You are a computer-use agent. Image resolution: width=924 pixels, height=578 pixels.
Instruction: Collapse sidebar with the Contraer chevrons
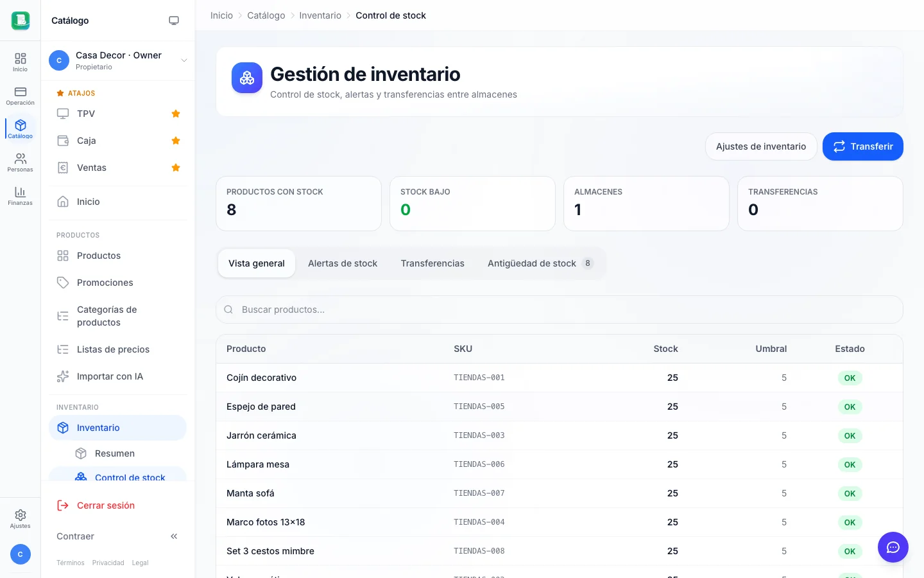(174, 536)
